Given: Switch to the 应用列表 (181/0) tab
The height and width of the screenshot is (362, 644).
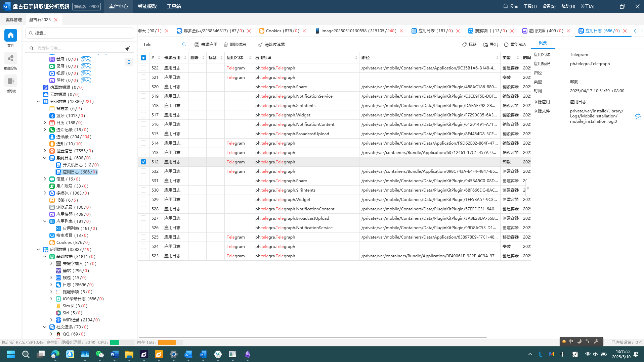Looking at the screenshot, I should [x=432, y=31].
